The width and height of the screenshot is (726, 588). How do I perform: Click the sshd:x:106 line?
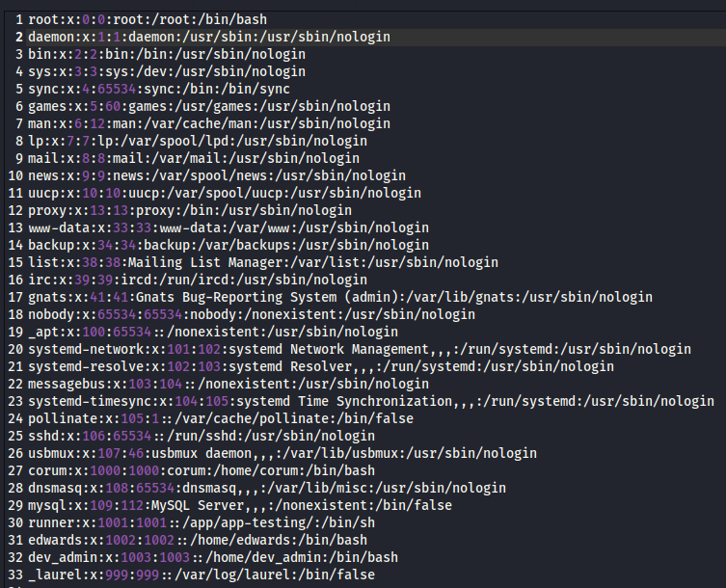[202, 436]
